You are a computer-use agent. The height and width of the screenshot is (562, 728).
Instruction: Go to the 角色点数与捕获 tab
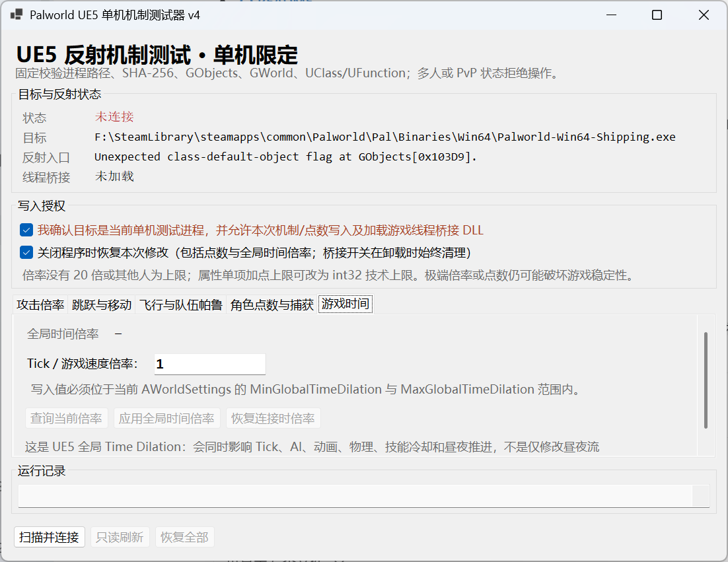click(272, 305)
